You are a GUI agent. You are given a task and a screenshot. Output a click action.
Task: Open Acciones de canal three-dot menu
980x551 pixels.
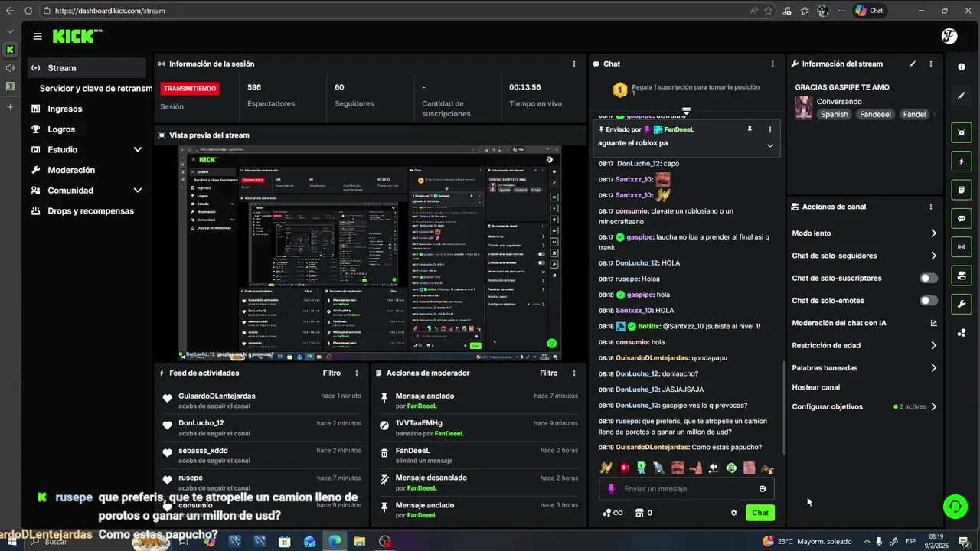pyautogui.click(x=931, y=207)
